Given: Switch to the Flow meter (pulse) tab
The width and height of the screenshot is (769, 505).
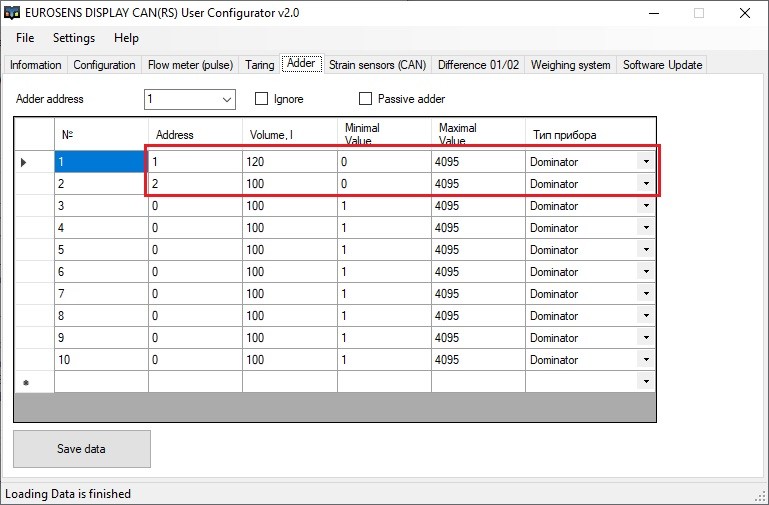Looking at the screenshot, I should coord(190,65).
